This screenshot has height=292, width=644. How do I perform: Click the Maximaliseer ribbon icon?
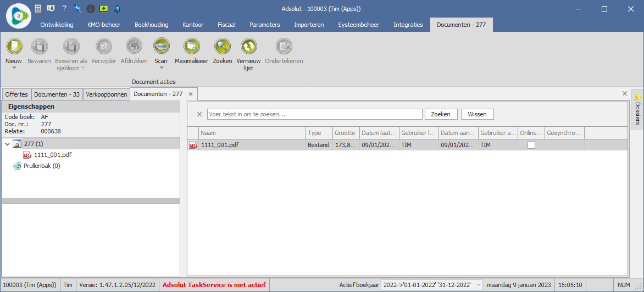[191, 46]
